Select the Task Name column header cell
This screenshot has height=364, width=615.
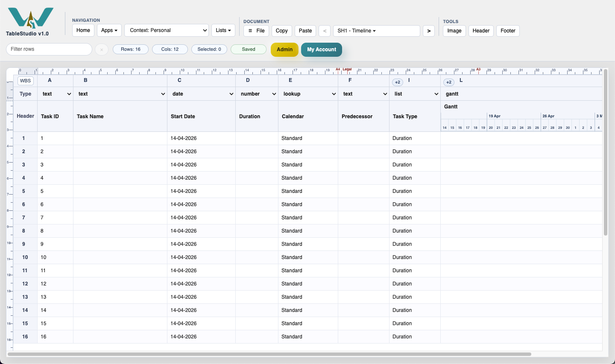point(120,116)
